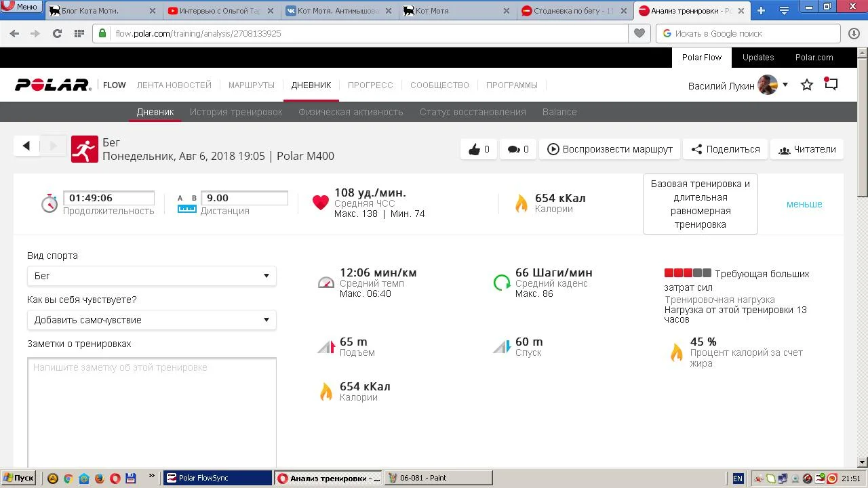Viewport: 868px width, 488px height.
Task: Click the меньше link to collapse details
Action: tap(804, 204)
